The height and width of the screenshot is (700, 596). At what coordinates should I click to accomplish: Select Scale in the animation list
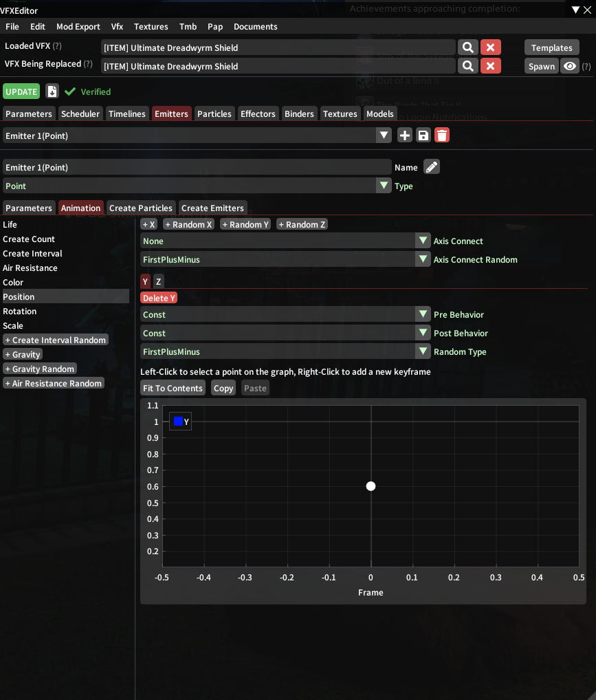click(x=65, y=325)
